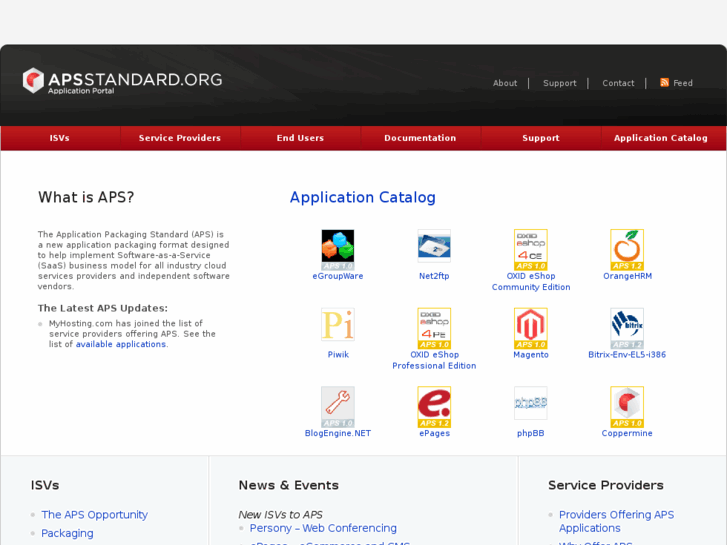The width and height of the screenshot is (727, 545).
Task: Open the Magento text link
Action: (x=531, y=355)
